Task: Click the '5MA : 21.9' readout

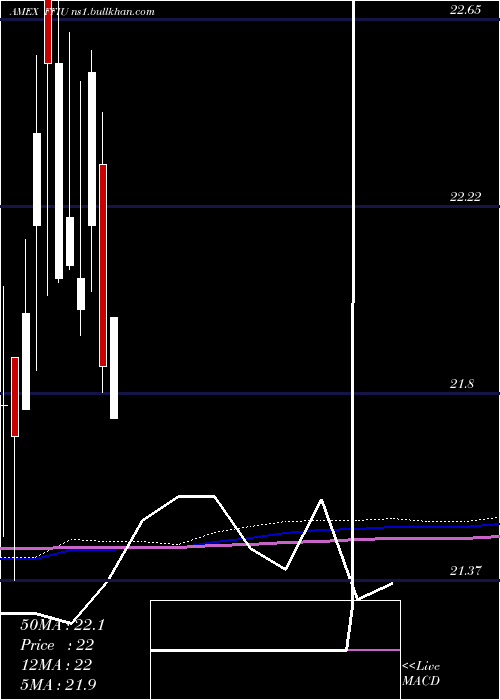Action: pyautogui.click(x=58, y=684)
